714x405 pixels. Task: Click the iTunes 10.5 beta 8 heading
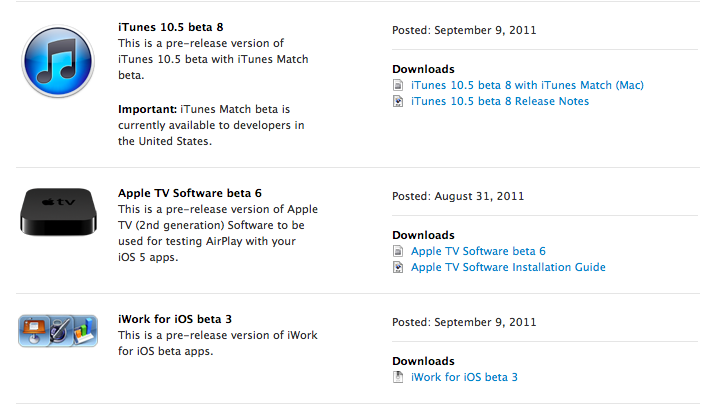[172, 27]
